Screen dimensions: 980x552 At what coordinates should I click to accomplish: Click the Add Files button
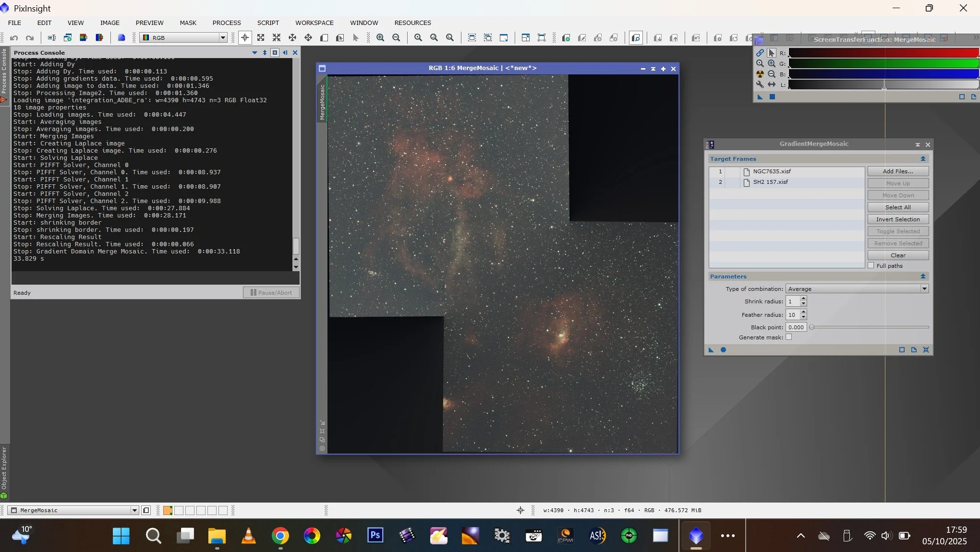(x=897, y=171)
